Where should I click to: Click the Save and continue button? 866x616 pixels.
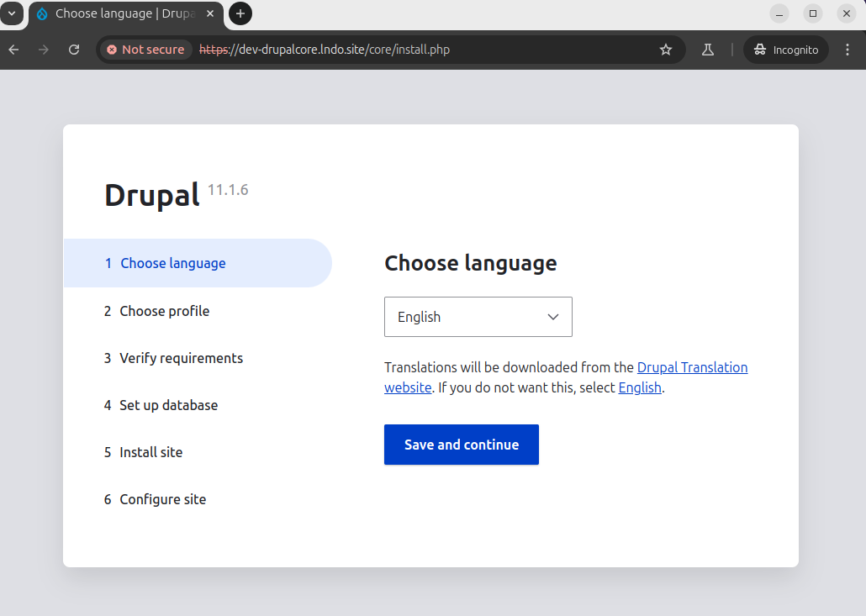[x=462, y=445]
